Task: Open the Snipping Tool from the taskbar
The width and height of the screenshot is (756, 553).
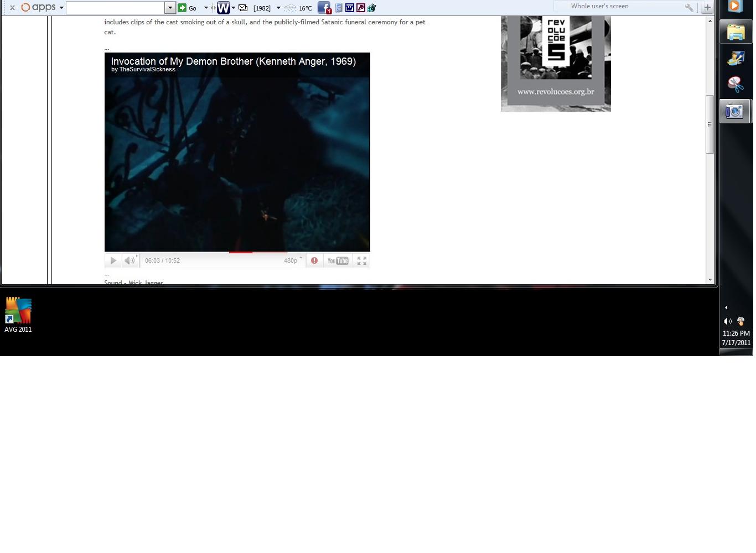Action: [x=735, y=84]
